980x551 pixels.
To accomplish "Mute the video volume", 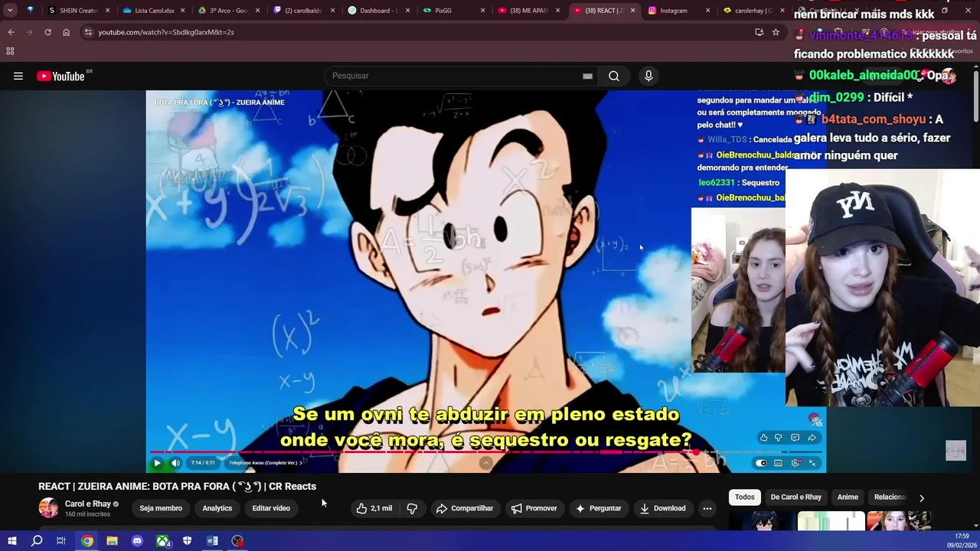I will (175, 462).
